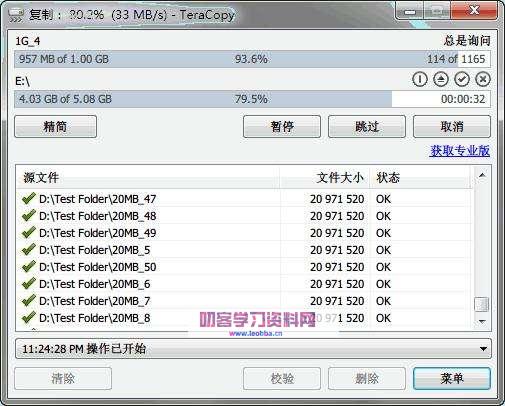Click green check icon beside 20MB_47
This screenshot has height=406, width=505.
29,198
